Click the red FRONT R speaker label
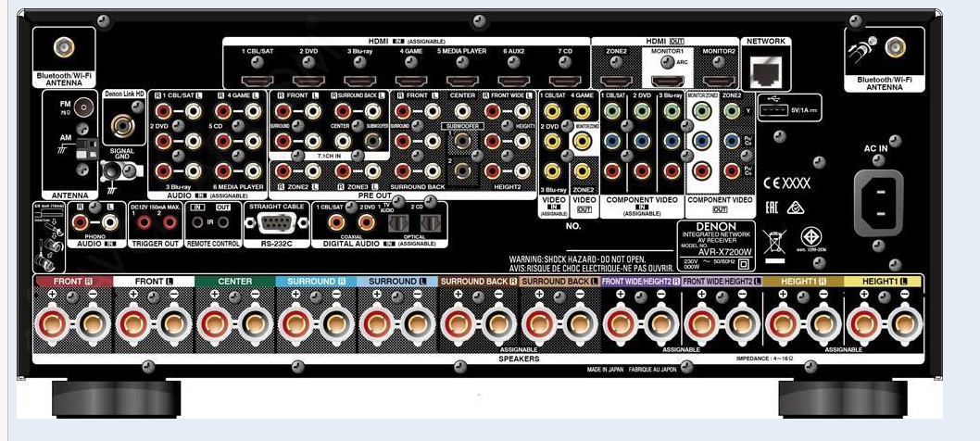 pyautogui.click(x=73, y=282)
